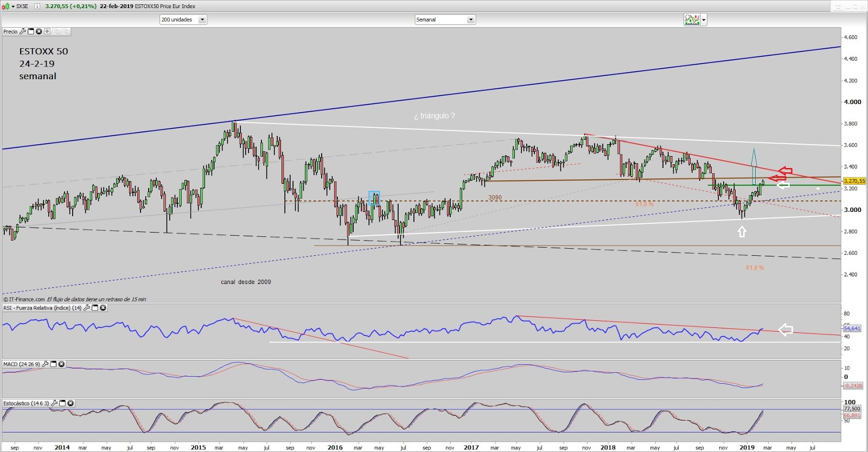Click the Estocástico (14 6 3) label
868x452 pixels.
pyautogui.click(x=26, y=403)
